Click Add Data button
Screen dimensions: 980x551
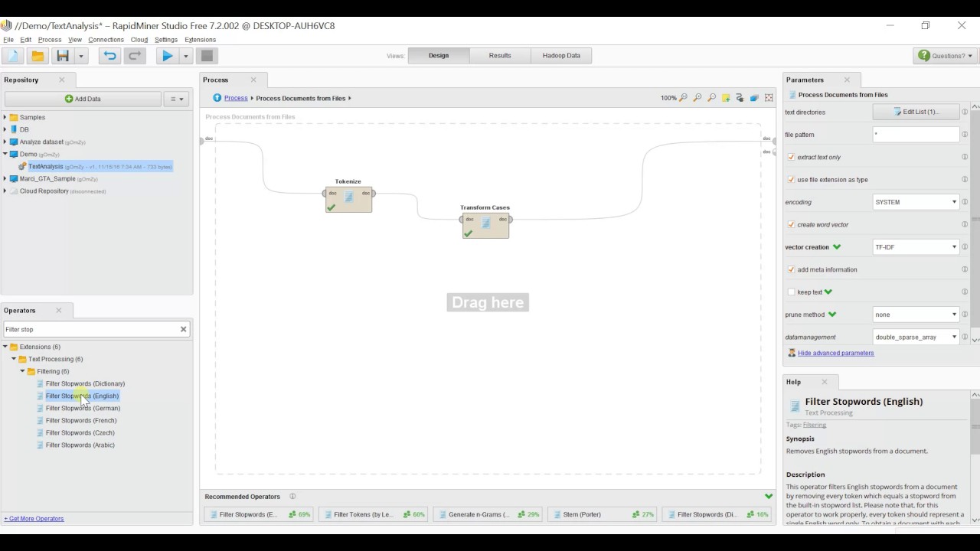(x=83, y=99)
